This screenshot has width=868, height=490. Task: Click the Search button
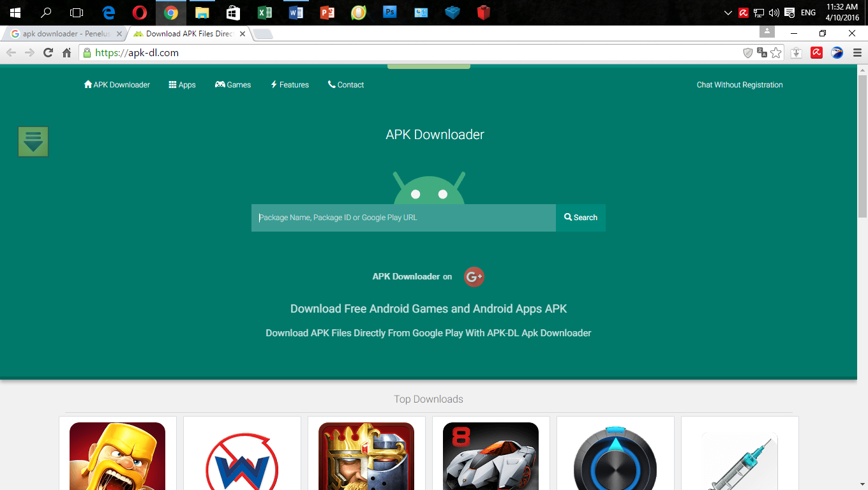pyautogui.click(x=581, y=218)
